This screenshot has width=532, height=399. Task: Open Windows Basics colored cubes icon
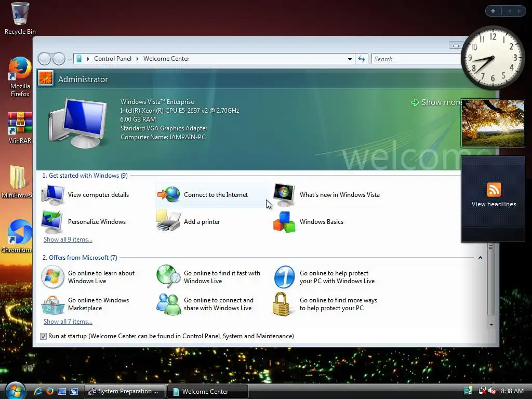point(284,222)
